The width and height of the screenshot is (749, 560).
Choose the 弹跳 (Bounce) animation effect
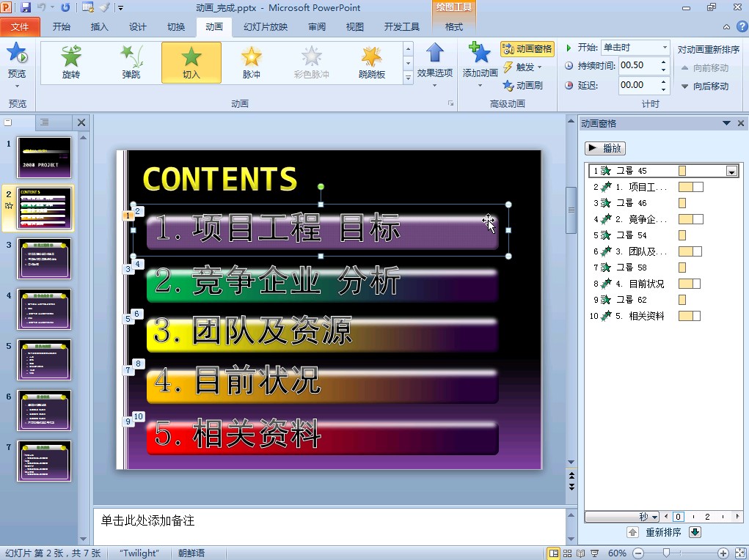pos(131,62)
